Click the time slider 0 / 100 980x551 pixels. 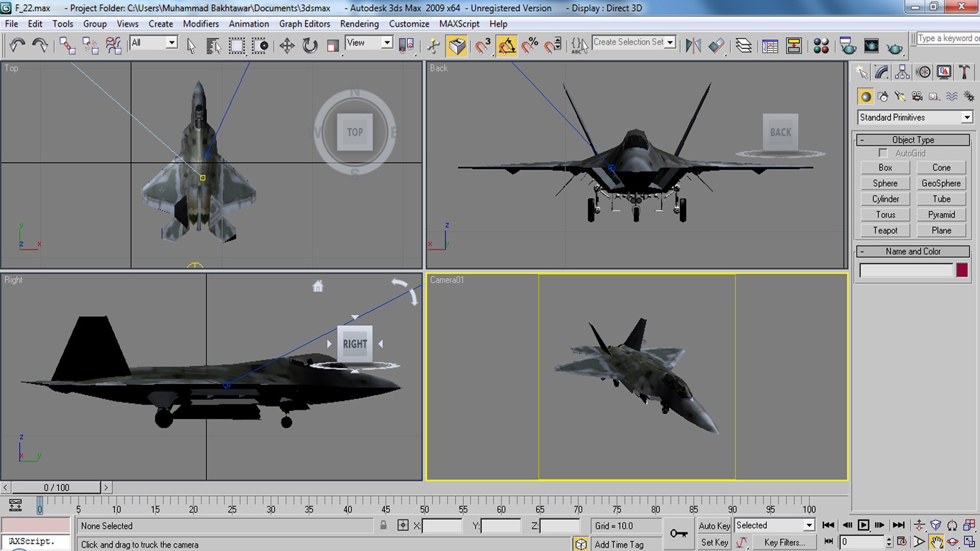point(56,488)
